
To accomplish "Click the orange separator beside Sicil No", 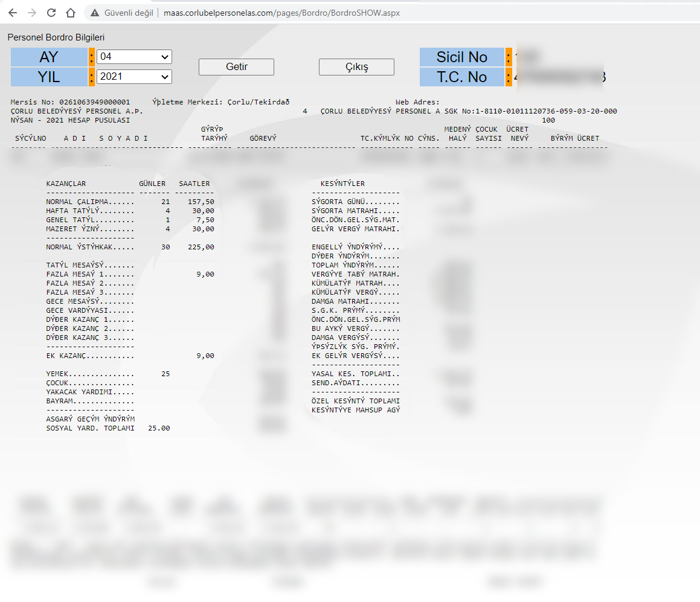I will click(509, 57).
